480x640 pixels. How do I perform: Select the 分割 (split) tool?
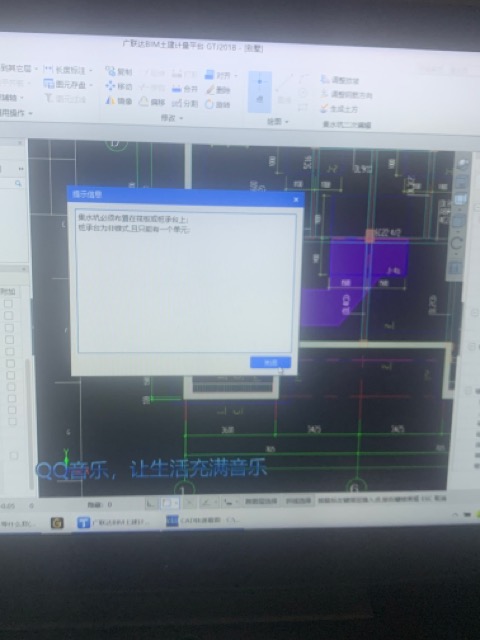pos(185,103)
